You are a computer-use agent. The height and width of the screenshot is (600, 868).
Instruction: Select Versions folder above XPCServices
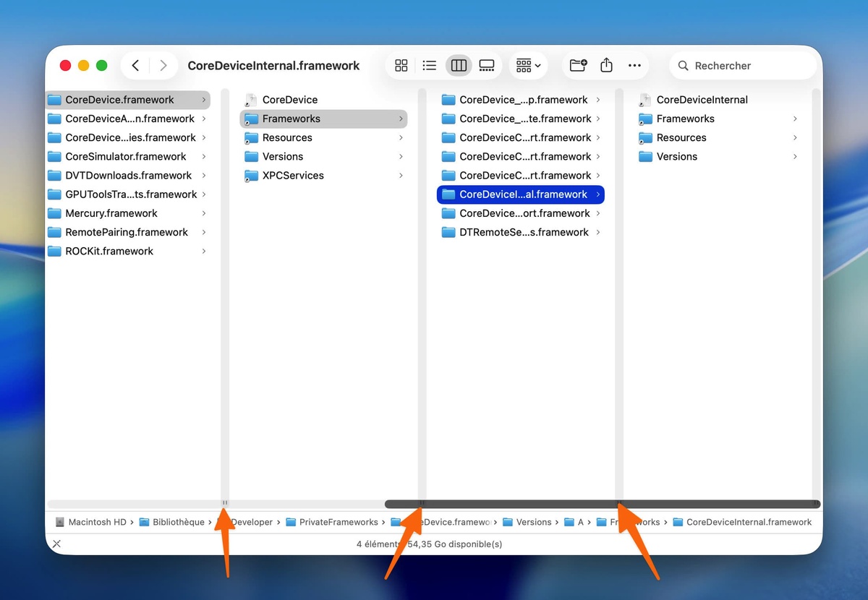pyautogui.click(x=323, y=156)
